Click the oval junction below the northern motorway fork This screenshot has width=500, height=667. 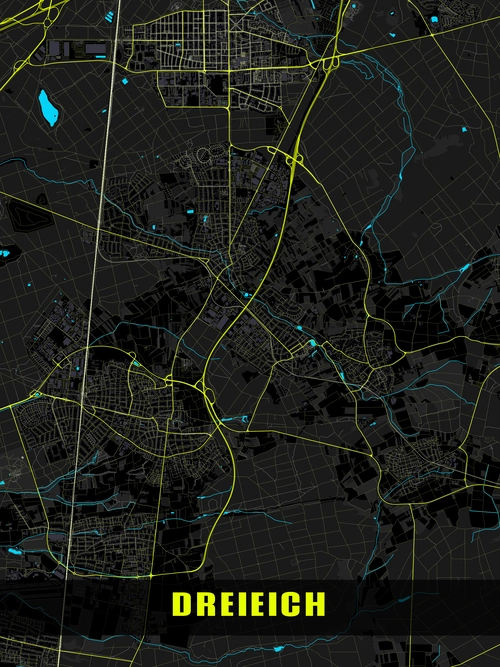[294, 160]
